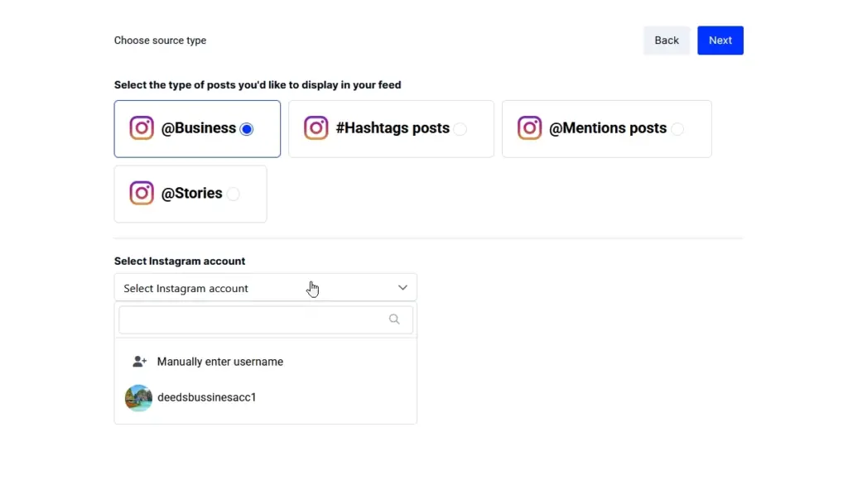This screenshot has width=848, height=504.
Task: Click the Next button
Action: (720, 41)
